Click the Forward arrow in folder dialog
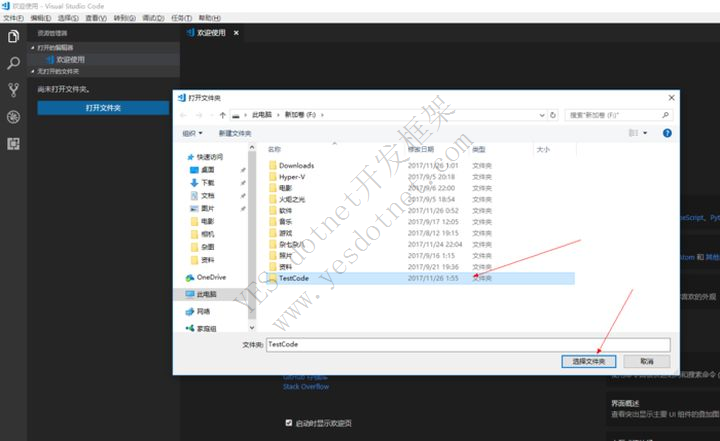Image resolution: width=720 pixels, height=441 pixels. click(199, 115)
